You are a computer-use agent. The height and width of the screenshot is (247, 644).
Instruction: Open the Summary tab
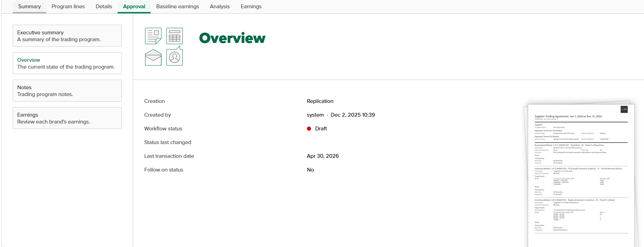click(x=29, y=7)
